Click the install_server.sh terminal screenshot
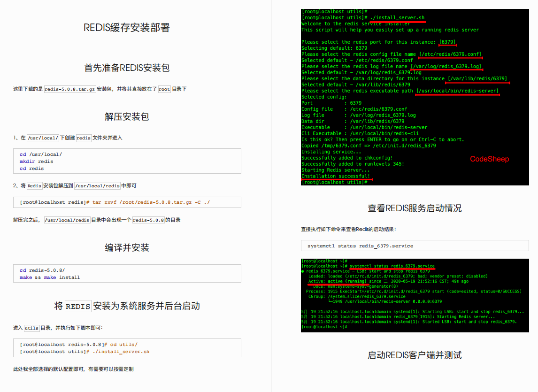This screenshot has height=392, width=538. pos(415,97)
